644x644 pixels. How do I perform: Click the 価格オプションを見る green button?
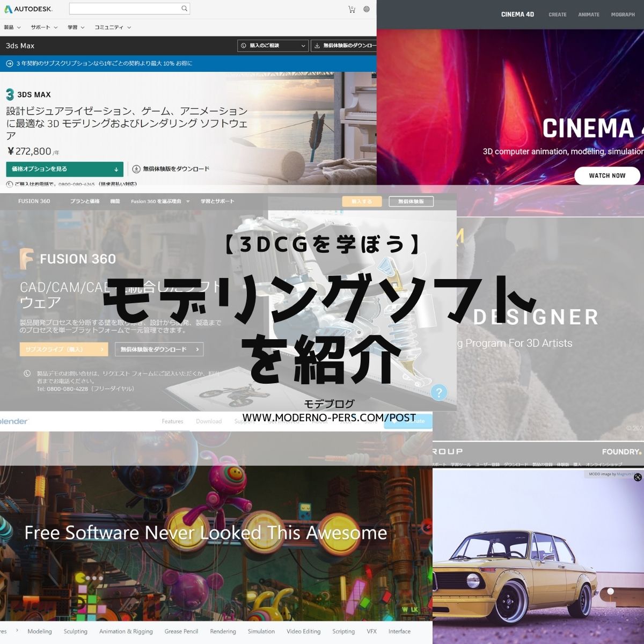64,169
